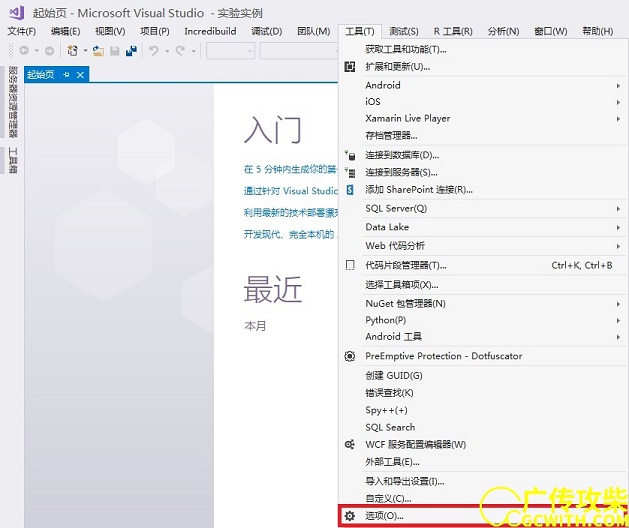The width and height of the screenshot is (629, 528).
Task: Open the 编辑(E) menu
Action: (65, 31)
